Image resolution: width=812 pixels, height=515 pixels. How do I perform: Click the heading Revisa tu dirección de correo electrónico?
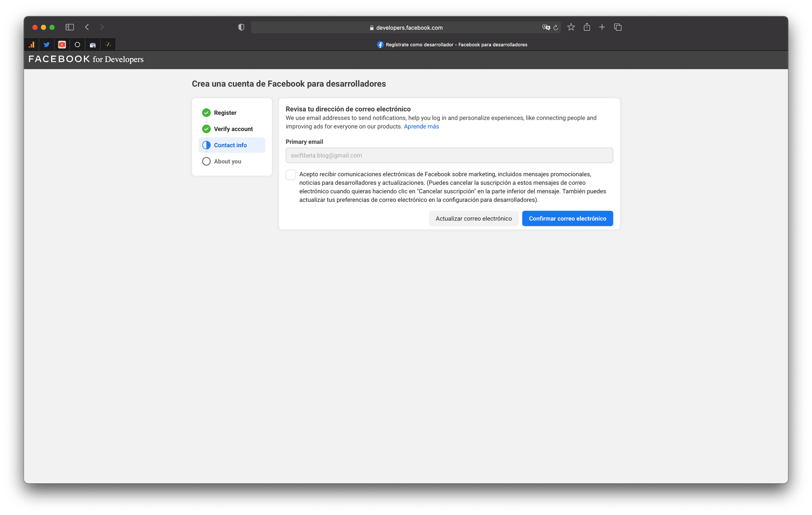point(348,109)
